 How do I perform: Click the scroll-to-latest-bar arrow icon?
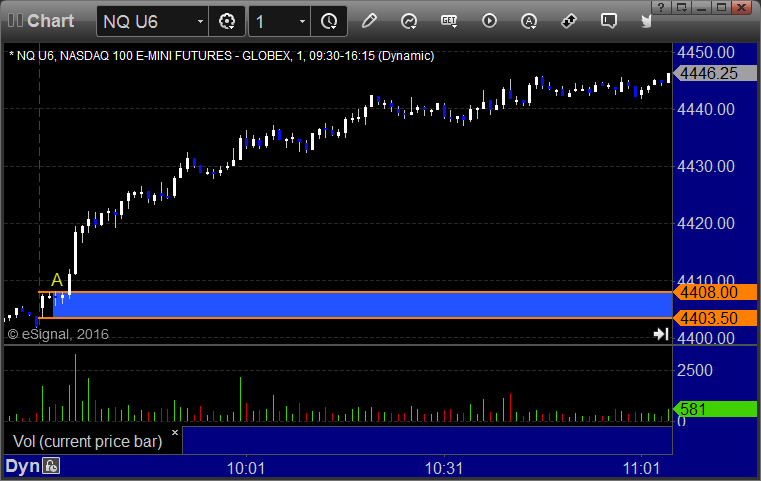pyautogui.click(x=661, y=333)
